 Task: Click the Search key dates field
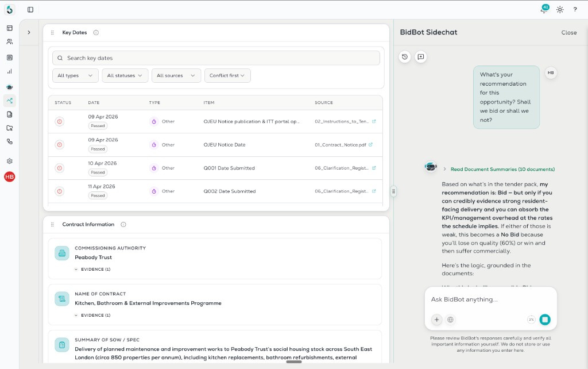click(216, 58)
